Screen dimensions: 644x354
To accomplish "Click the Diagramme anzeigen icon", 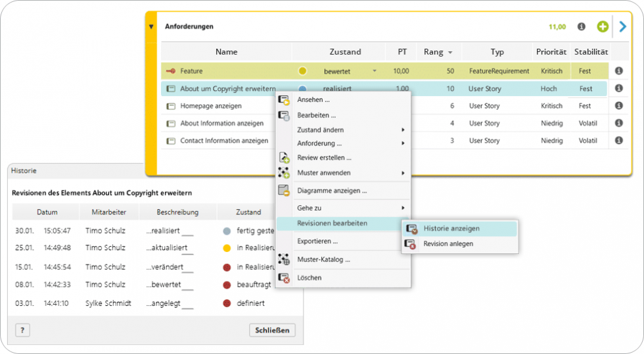I will (284, 190).
